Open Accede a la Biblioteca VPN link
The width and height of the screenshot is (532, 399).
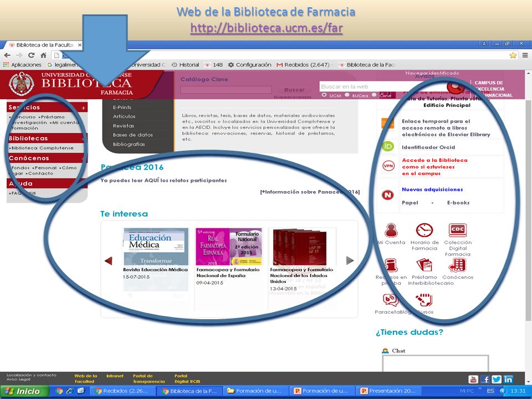click(x=434, y=167)
